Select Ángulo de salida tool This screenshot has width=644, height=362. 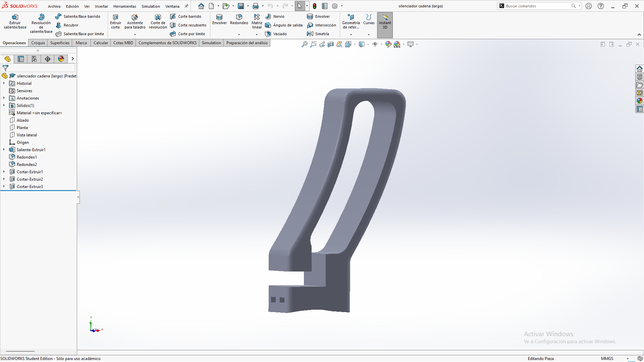pyautogui.click(x=284, y=25)
